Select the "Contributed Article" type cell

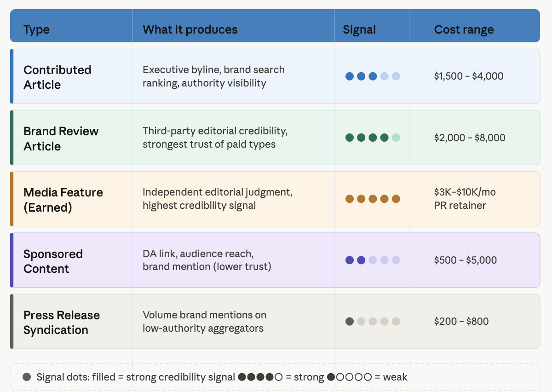[57, 77]
